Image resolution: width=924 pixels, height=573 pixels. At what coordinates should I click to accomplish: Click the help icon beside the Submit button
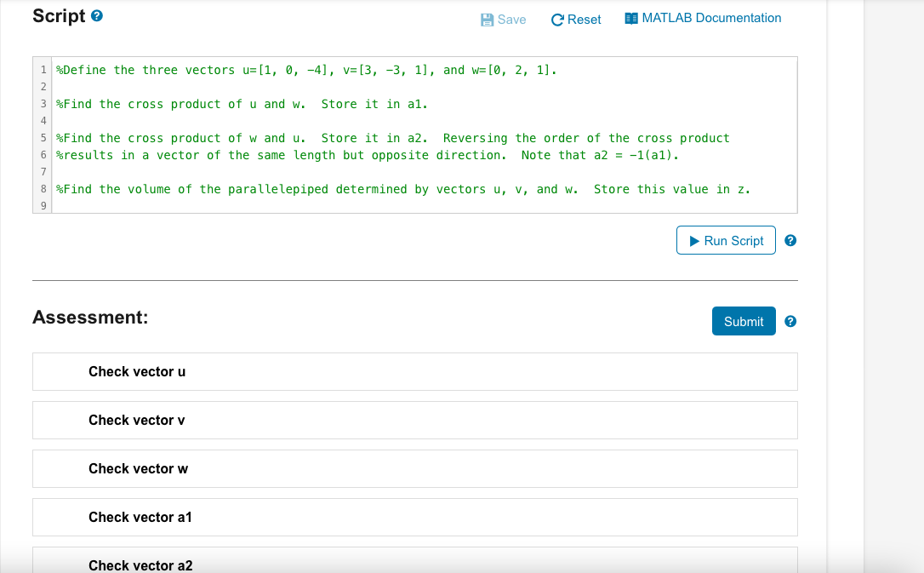pos(790,321)
